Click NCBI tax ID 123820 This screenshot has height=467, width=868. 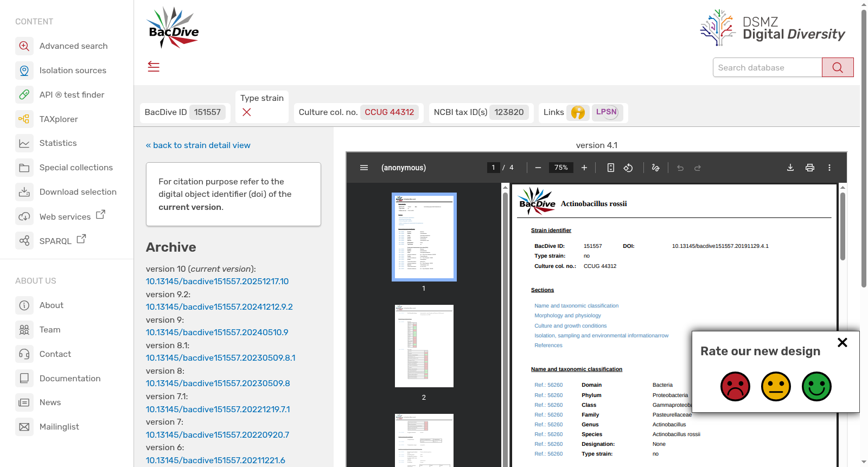509,112
